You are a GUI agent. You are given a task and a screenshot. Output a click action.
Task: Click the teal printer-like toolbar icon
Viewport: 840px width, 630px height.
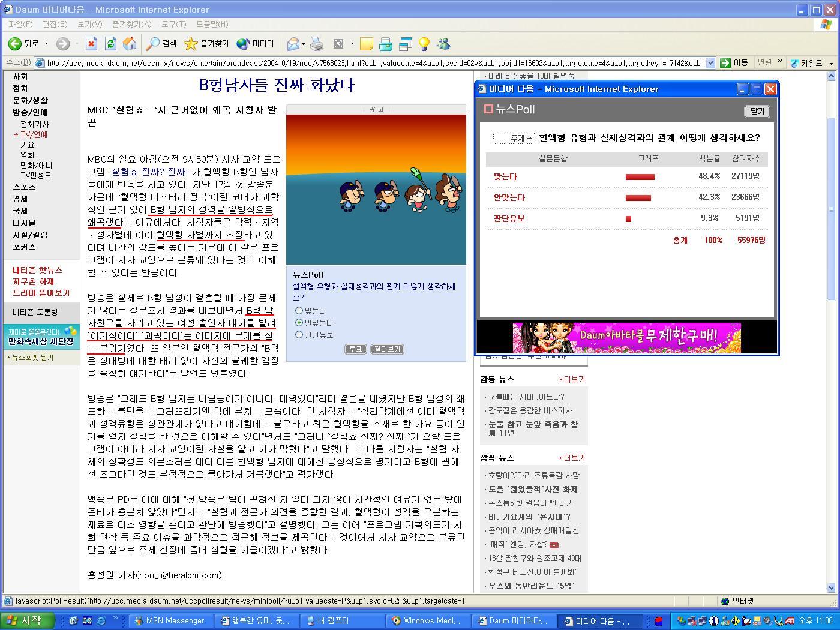click(386, 43)
